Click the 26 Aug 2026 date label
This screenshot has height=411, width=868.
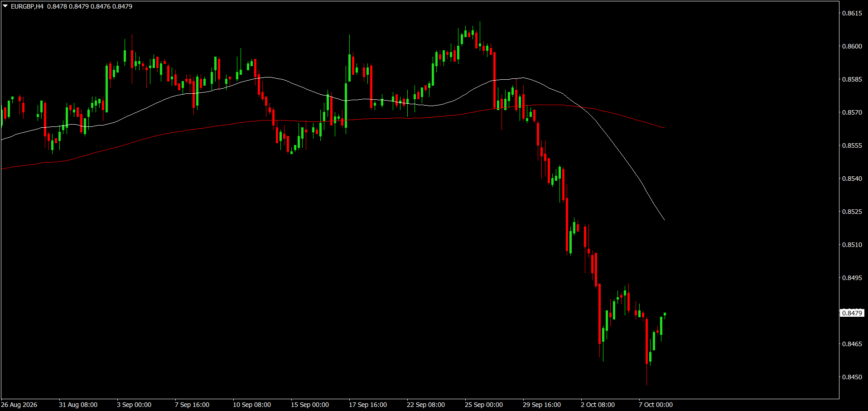pyautogui.click(x=19, y=405)
